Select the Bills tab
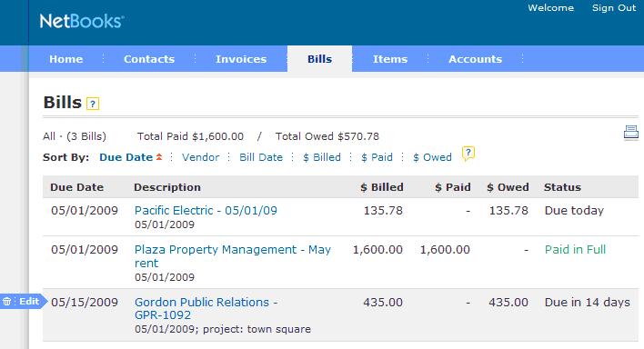The width and height of the screenshot is (644, 349). tap(319, 59)
